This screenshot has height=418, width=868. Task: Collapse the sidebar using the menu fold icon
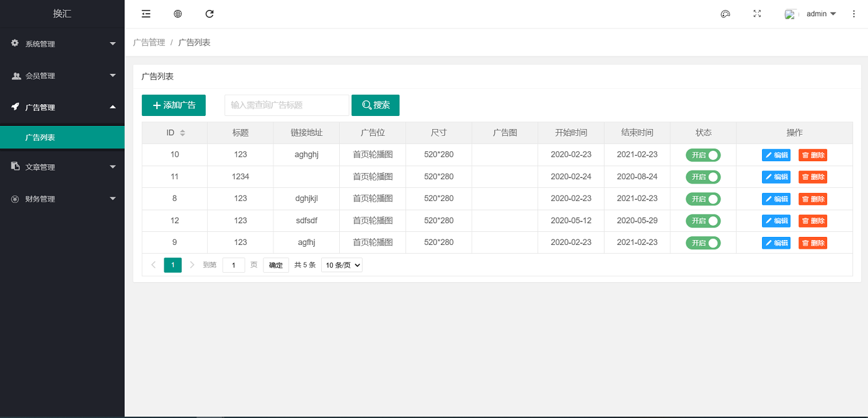point(146,14)
